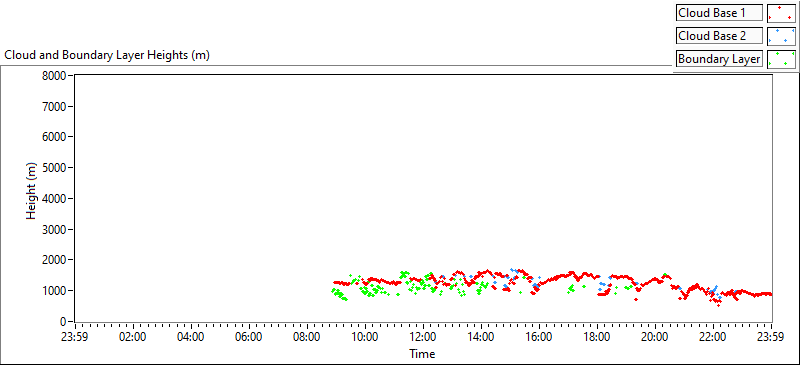Viewport: 800px width, 365px height.
Task: Select the Boundary Layer legend label
Action: [x=719, y=59]
